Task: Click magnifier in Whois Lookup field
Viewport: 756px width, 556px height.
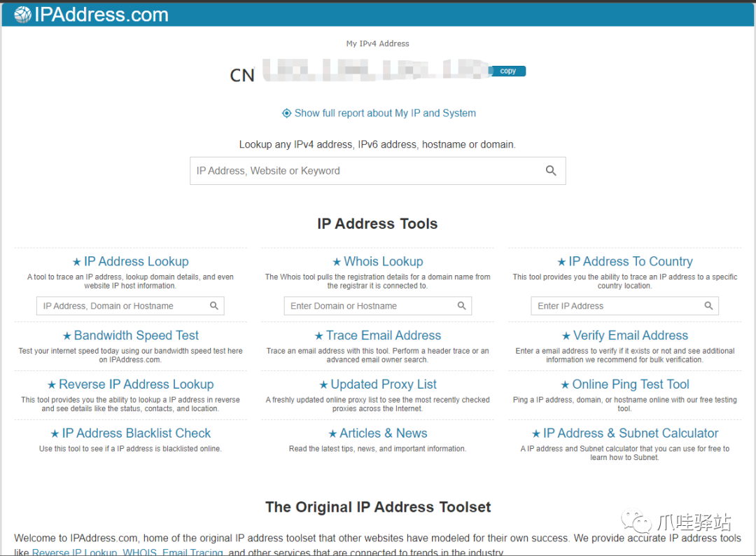Action: [461, 306]
